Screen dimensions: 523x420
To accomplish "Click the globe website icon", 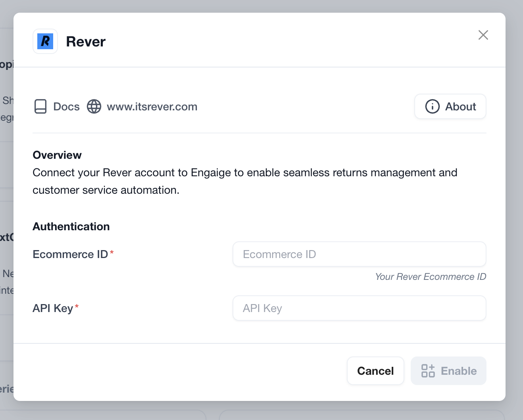I will (x=94, y=106).
